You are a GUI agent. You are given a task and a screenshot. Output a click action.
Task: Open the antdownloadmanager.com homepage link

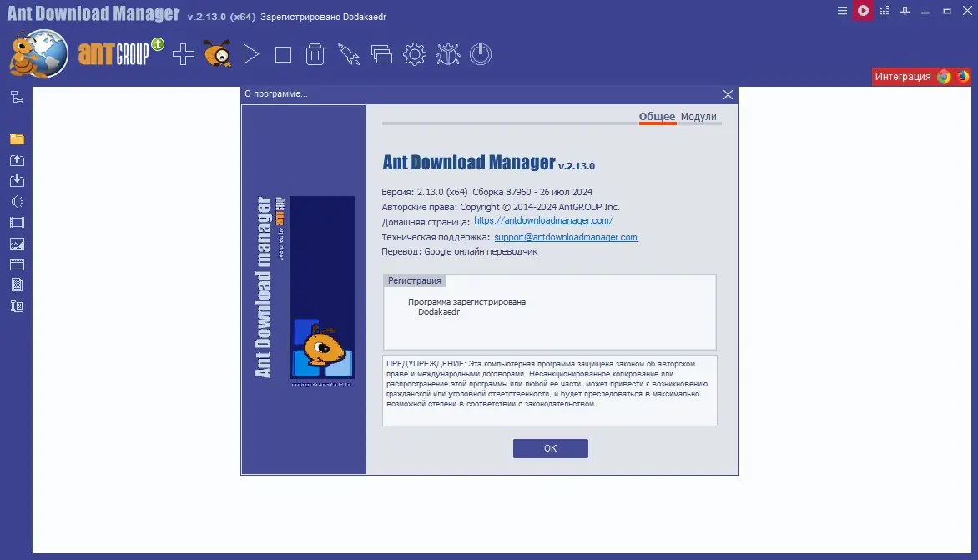coord(543,221)
